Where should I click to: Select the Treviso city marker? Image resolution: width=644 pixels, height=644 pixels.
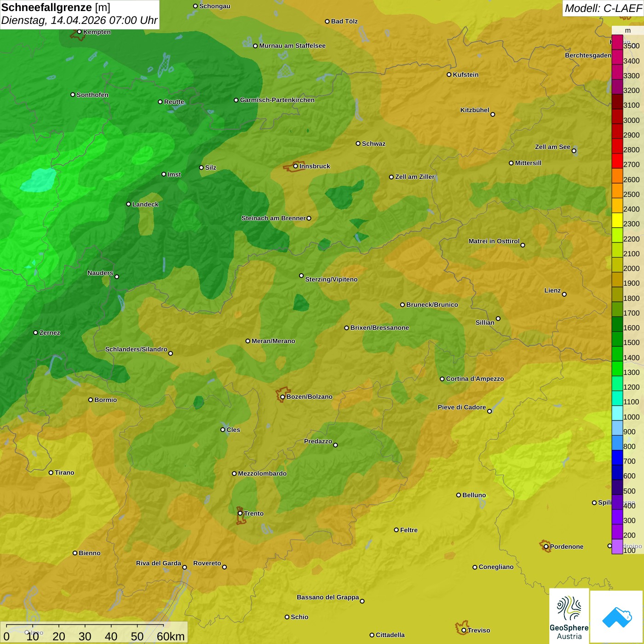[464, 630]
